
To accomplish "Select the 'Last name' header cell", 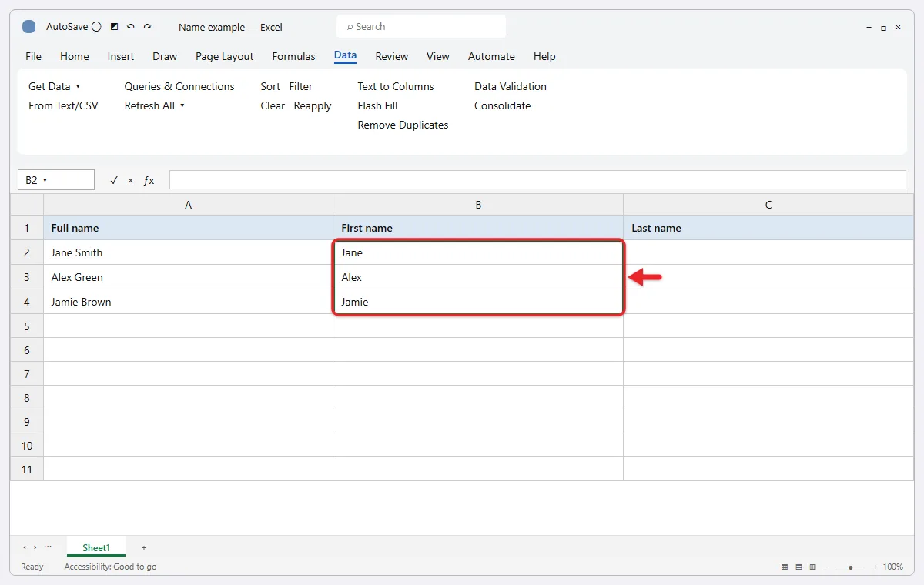I will 768,228.
